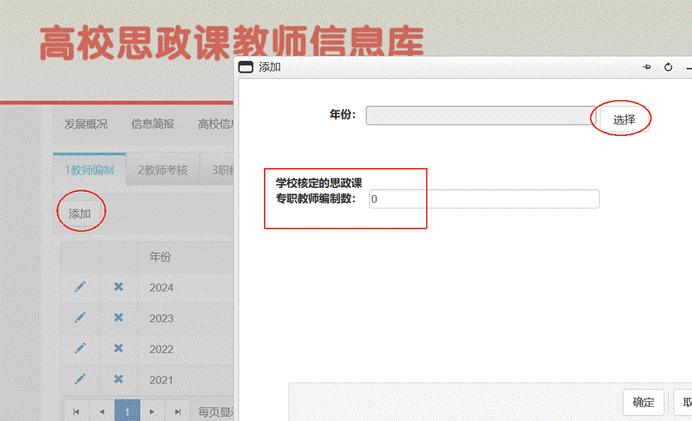This screenshot has height=421, width=692.
Task: Go to the next page of results
Action: 152,411
